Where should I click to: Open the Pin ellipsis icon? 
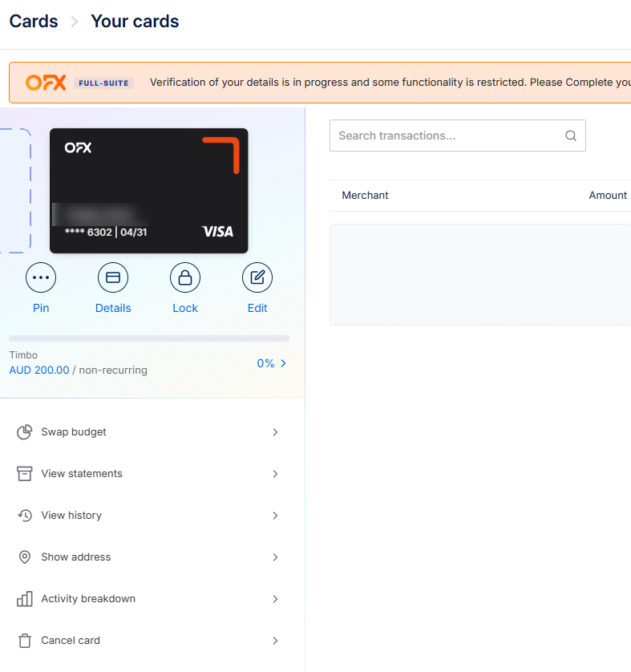41,277
